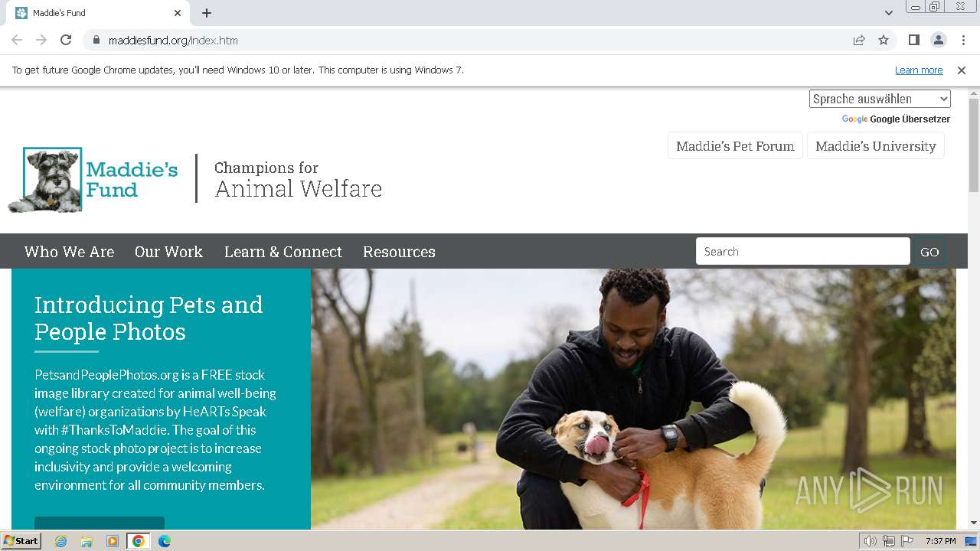Click the Maddie's Pet Forum button
Image resolution: width=980 pixels, height=551 pixels.
point(735,146)
